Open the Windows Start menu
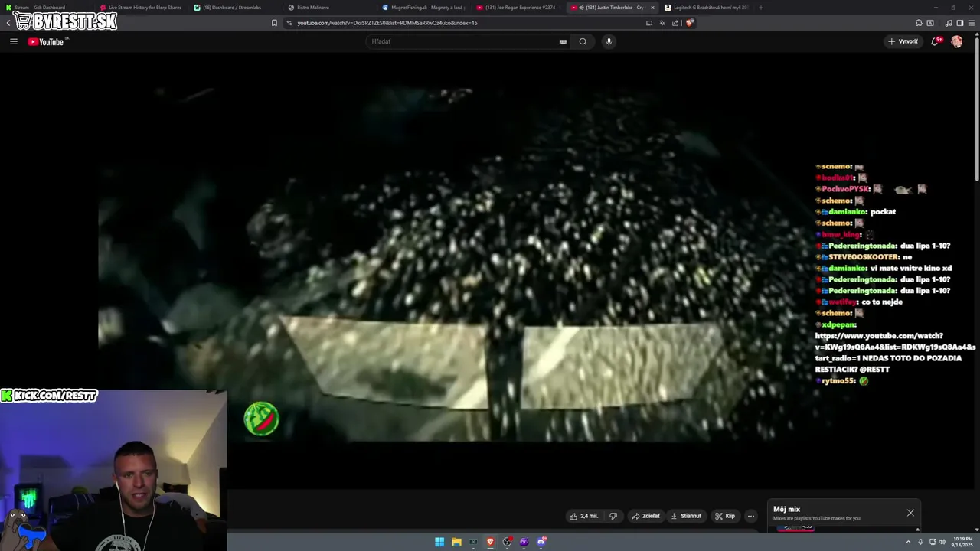Image resolution: width=980 pixels, height=551 pixels. [439, 542]
